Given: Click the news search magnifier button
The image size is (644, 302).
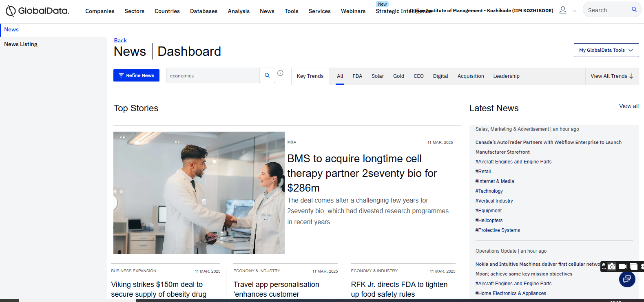Looking at the screenshot, I should [267, 75].
